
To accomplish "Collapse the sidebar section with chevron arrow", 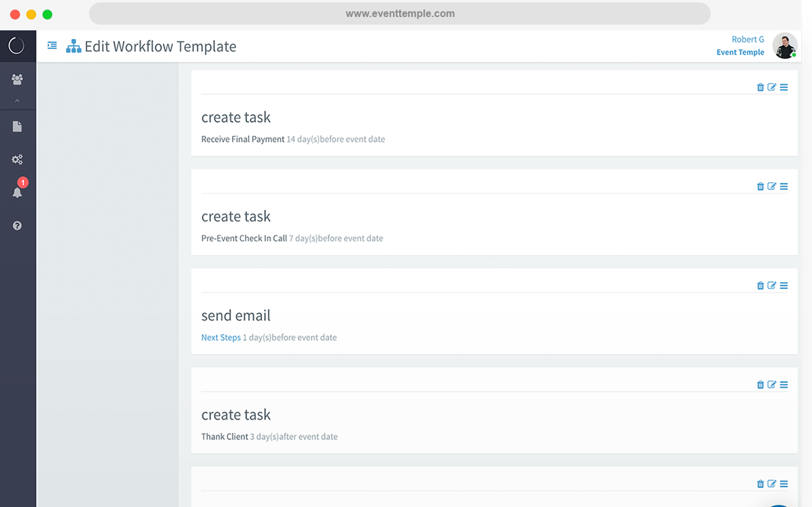I will point(17,101).
